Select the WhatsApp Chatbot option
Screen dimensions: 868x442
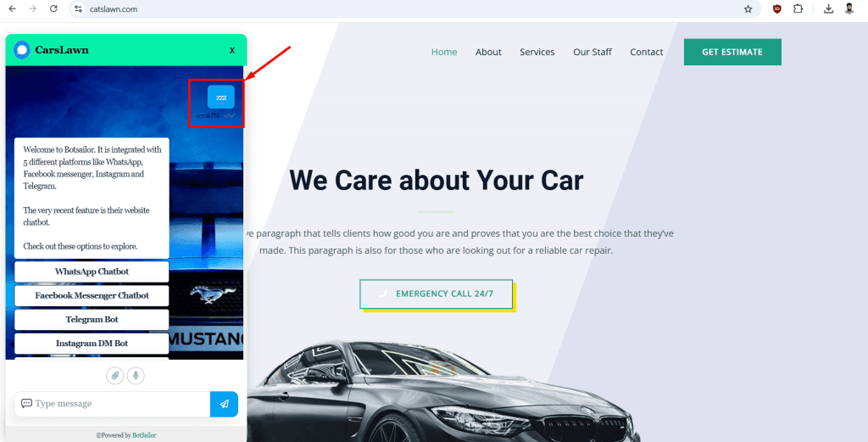pos(92,272)
